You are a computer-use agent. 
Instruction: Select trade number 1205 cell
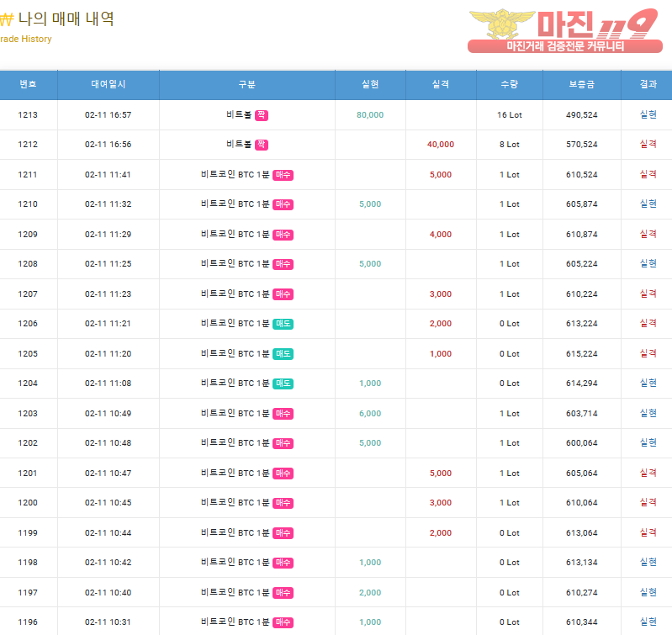pyautogui.click(x=28, y=354)
